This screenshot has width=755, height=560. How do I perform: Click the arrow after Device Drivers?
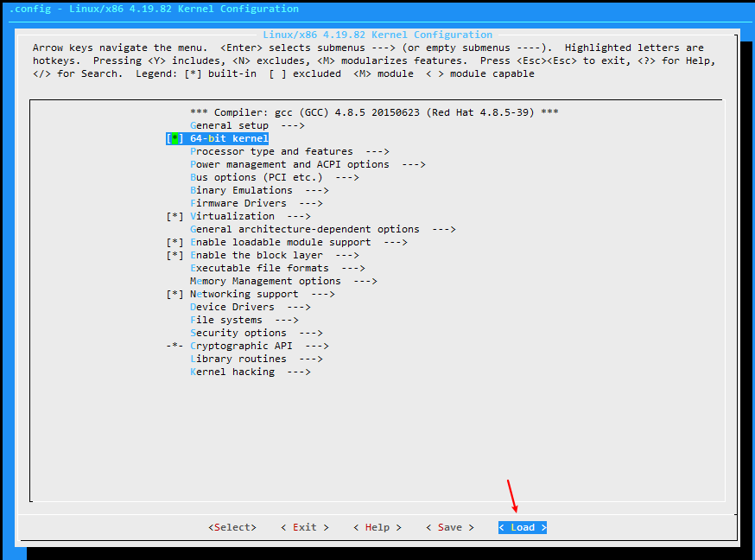click(x=299, y=307)
